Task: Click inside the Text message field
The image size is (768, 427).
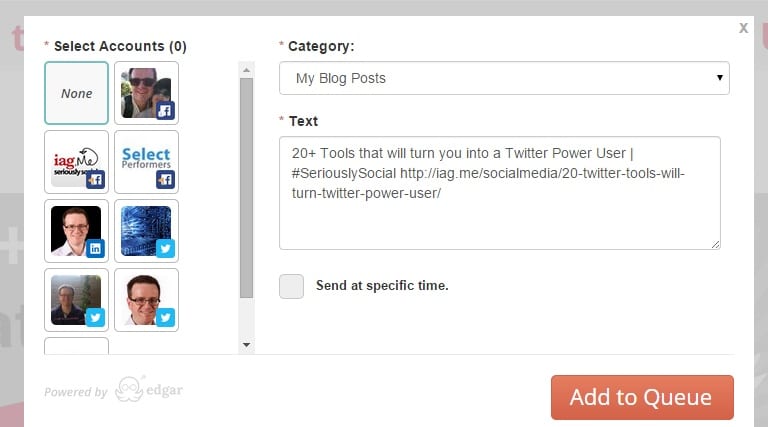Action: pyautogui.click(x=500, y=193)
